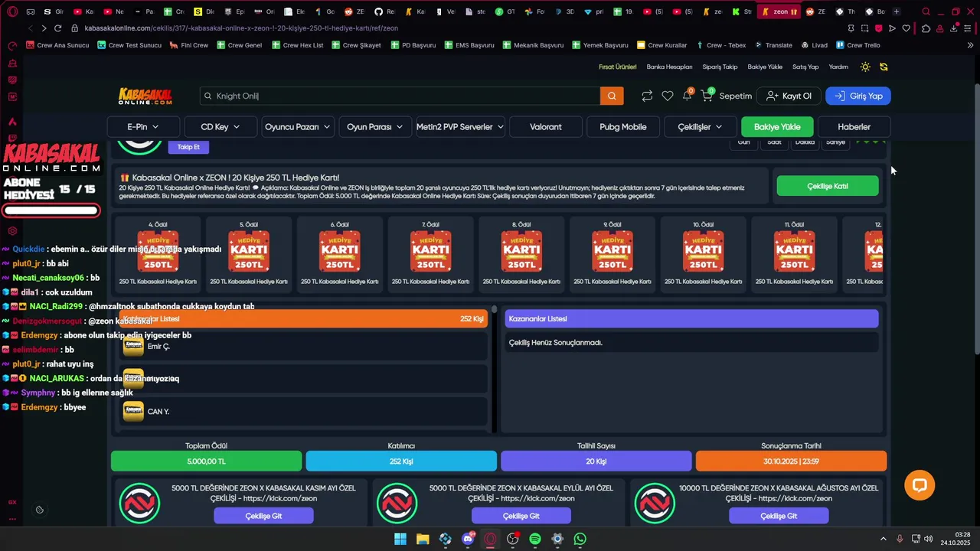Screen dimensions: 980x551
Task: Open Yardım top link
Action: (838, 67)
